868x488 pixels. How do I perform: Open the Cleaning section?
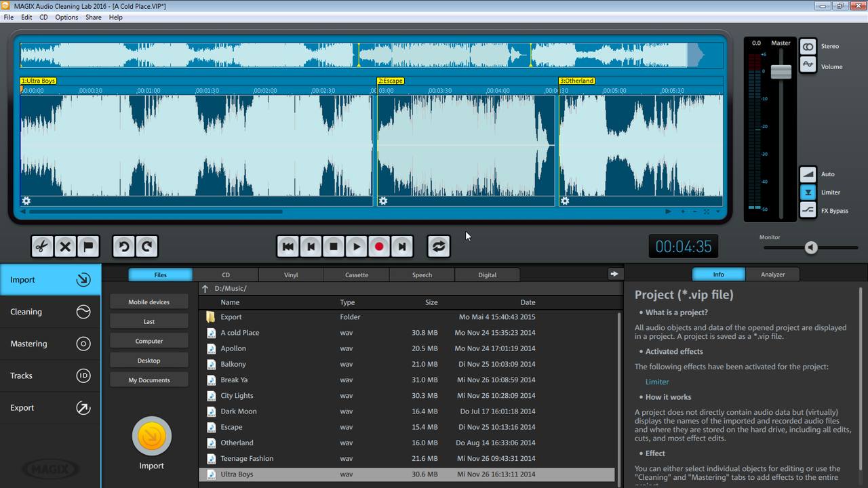click(x=50, y=312)
